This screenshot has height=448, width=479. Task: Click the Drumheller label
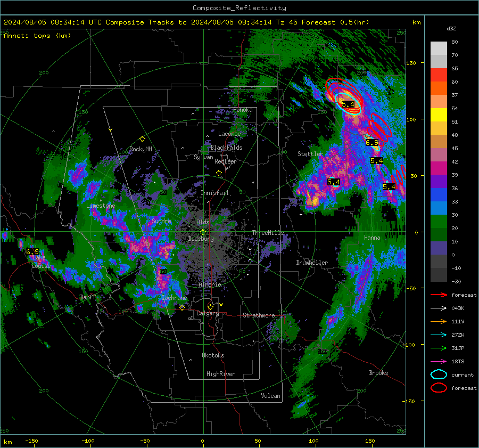pos(312,263)
